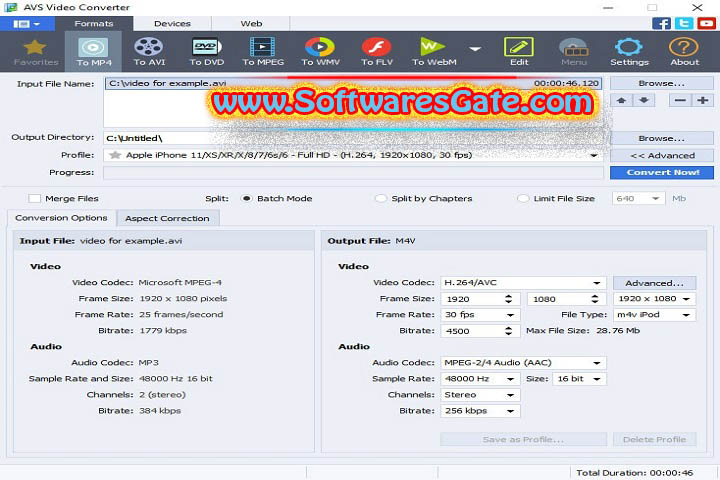This screenshot has height=480, width=720.
Task: Open the File Type m4v iPod dropdown
Action: (654, 315)
